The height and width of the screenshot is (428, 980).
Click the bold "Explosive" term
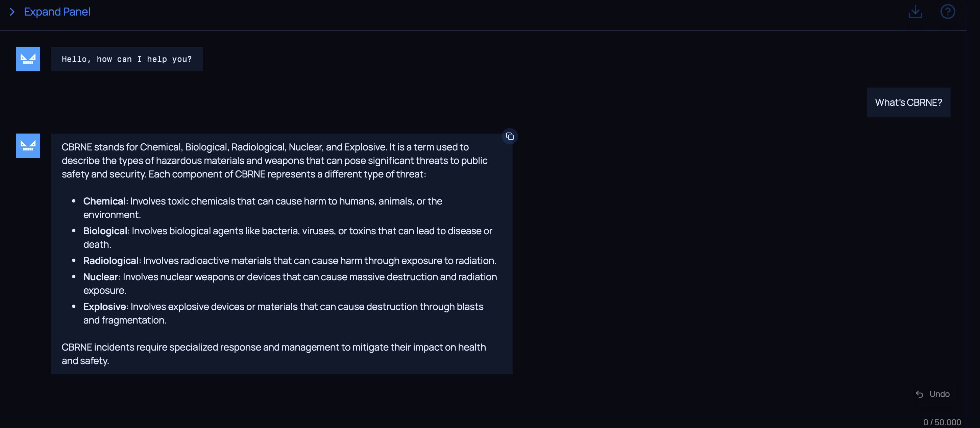105,307
